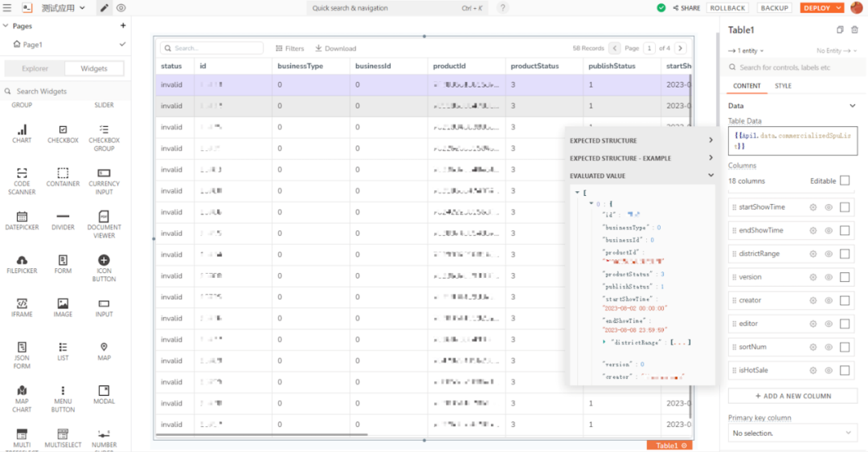
Task: Open settings gear for version column
Action: point(813,277)
